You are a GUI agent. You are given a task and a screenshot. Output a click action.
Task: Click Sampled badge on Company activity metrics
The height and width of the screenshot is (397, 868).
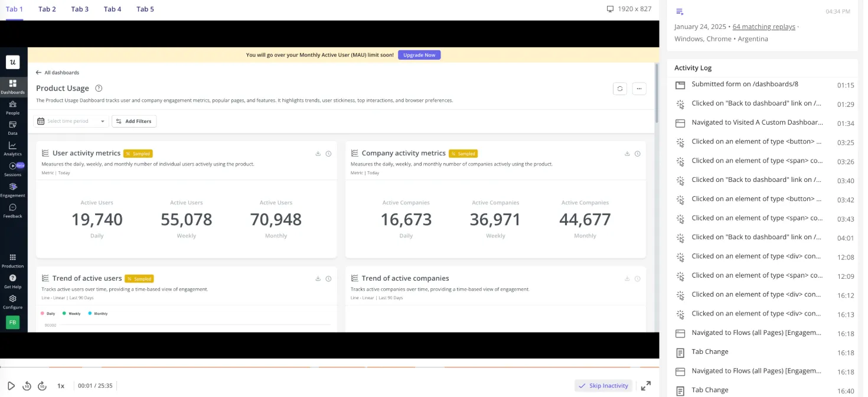(463, 154)
